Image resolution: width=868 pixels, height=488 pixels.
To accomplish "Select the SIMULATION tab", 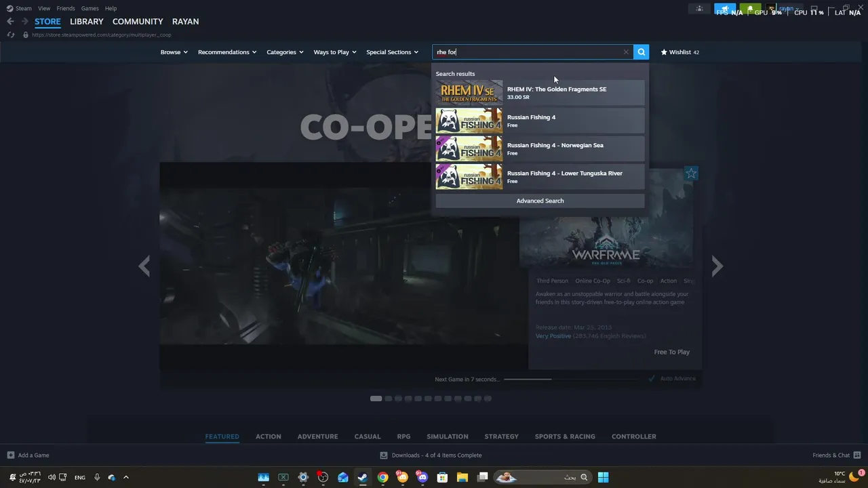I will (x=448, y=436).
